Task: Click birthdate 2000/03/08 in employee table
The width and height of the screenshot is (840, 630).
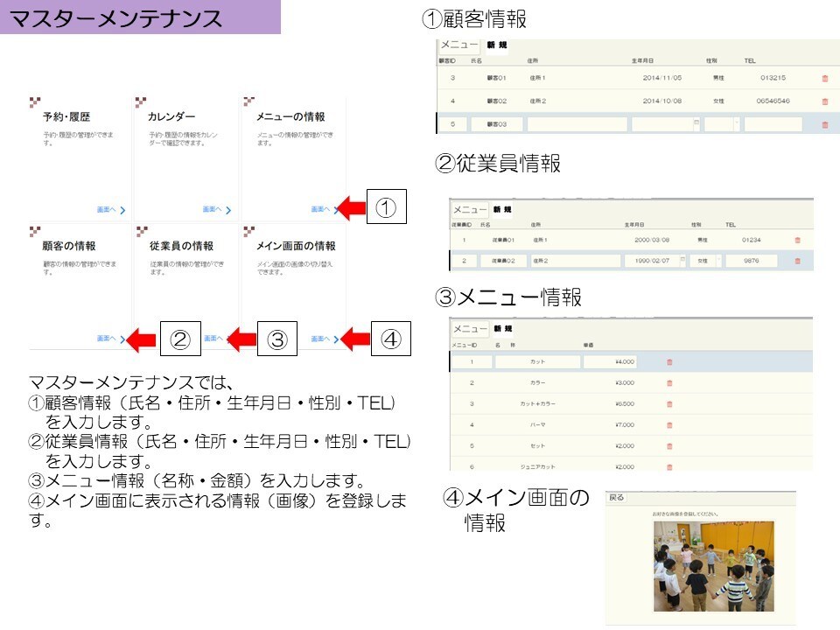Action: [651, 240]
